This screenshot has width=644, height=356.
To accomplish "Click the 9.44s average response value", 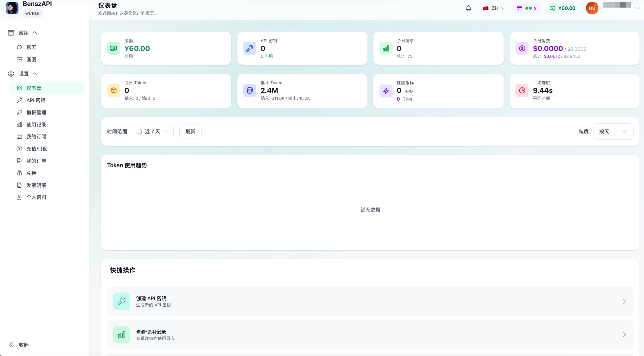I will [x=543, y=91].
